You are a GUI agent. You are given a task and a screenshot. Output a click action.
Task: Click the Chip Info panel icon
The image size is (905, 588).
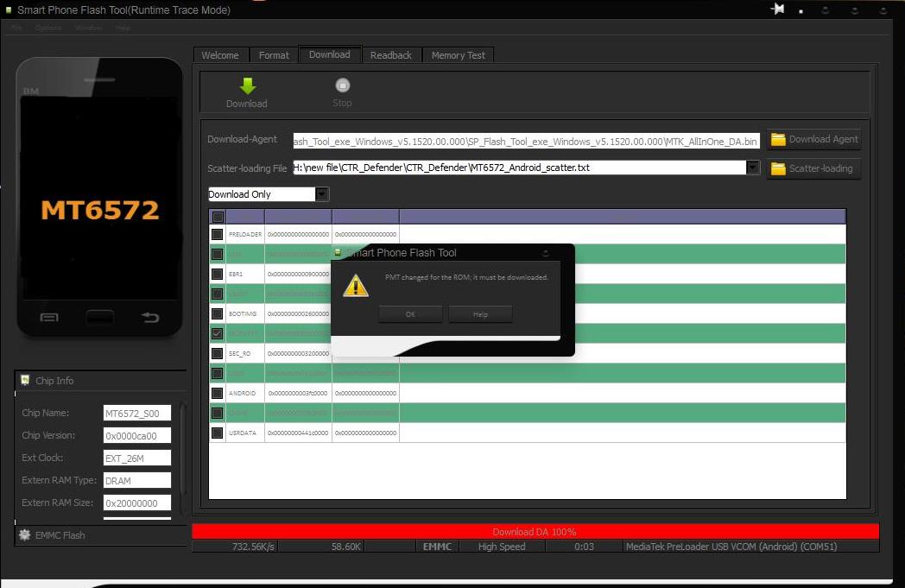coord(25,380)
